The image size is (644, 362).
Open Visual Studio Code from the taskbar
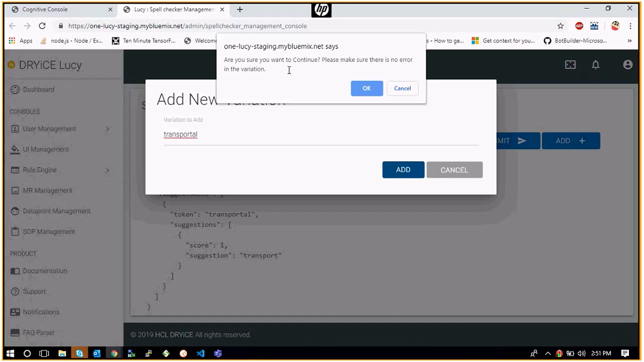201,353
